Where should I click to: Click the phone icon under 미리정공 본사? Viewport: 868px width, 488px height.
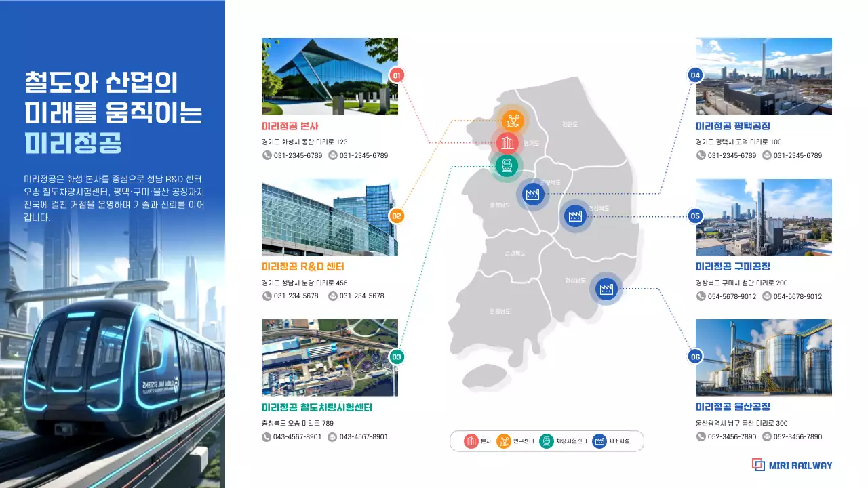(267, 155)
